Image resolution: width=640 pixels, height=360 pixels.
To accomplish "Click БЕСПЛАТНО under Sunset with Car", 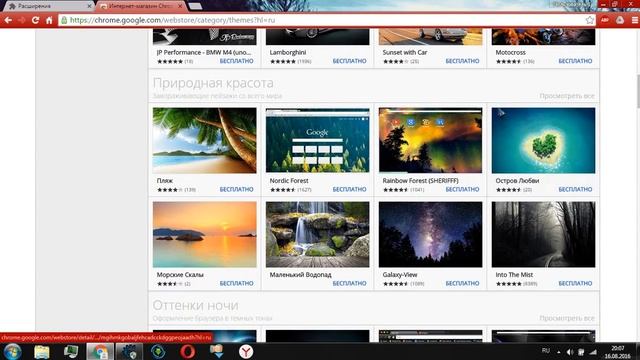I will point(462,61).
